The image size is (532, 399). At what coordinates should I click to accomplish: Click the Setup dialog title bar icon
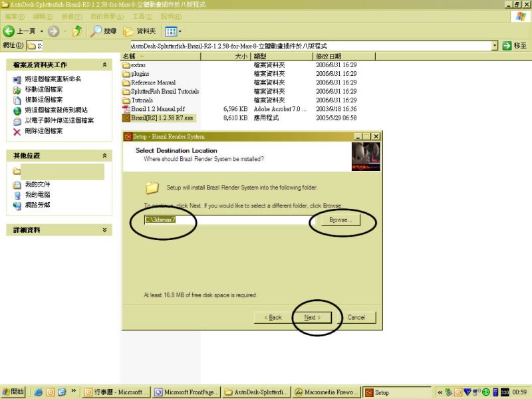[x=128, y=136]
